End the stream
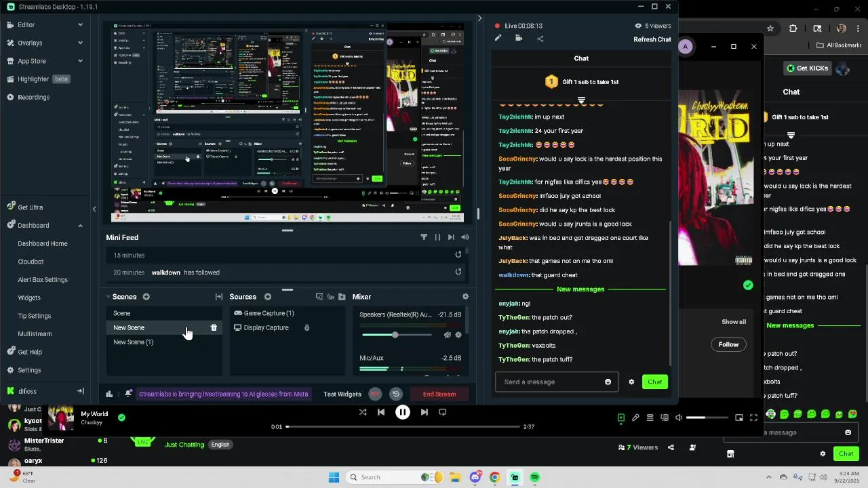 (439, 394)
